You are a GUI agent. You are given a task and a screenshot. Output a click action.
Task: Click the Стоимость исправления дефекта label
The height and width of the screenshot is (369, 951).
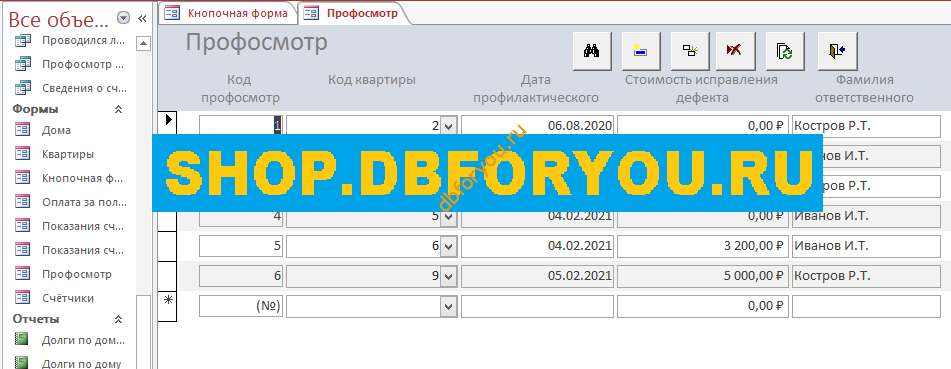pos(701,89)
